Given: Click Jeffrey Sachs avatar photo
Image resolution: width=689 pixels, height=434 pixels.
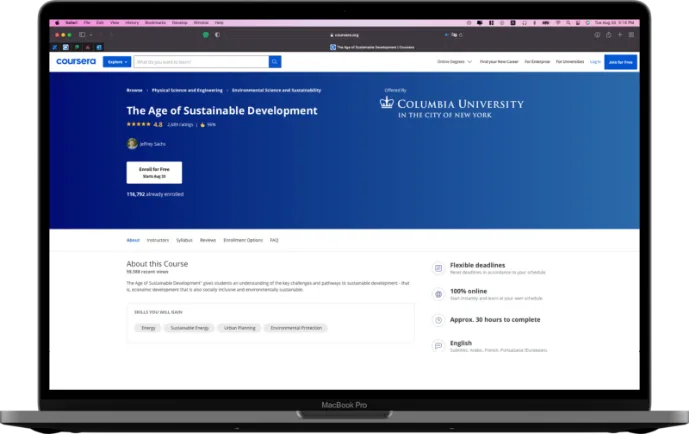Looking at the screenshot, I should coord(132,144).
